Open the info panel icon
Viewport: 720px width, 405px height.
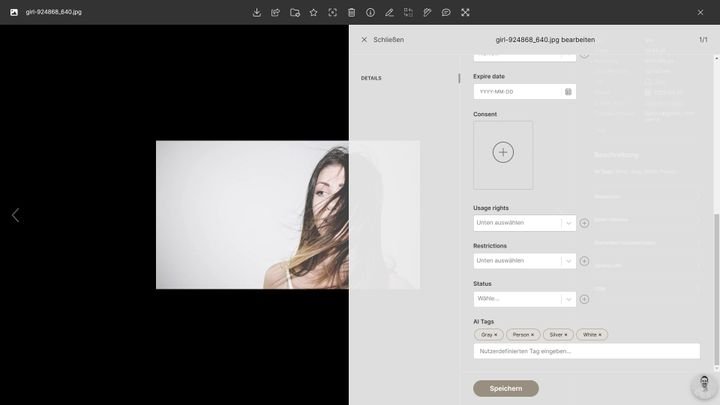tap(371, 12)
